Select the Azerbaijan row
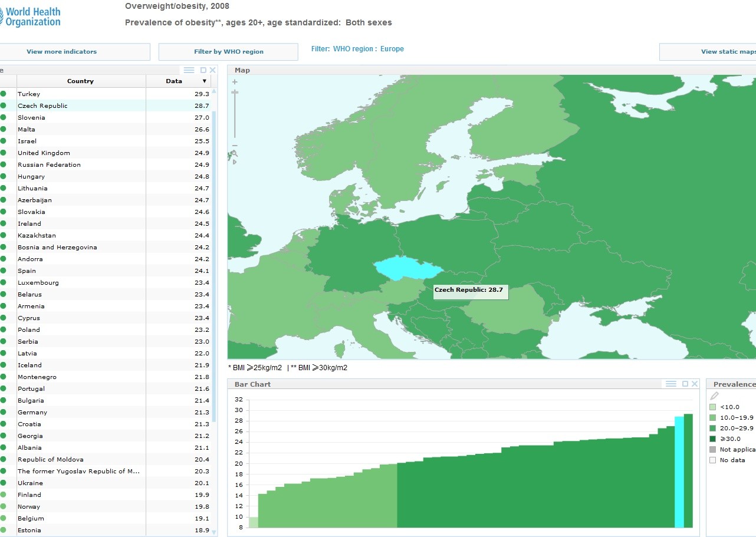Image resolution: width=756 pixels, height=537 pixels. (106, 200)
